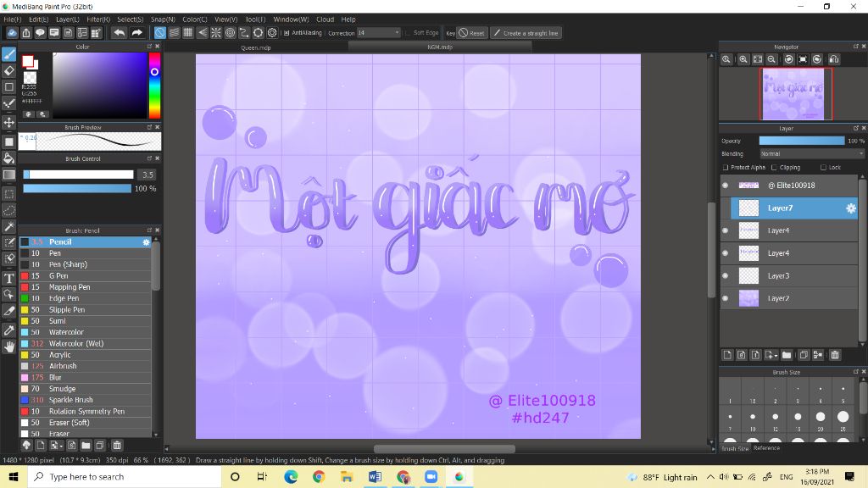This screenshot has width=868, height=488.
Task: Open the Filter menu
Action: point(98,19)
